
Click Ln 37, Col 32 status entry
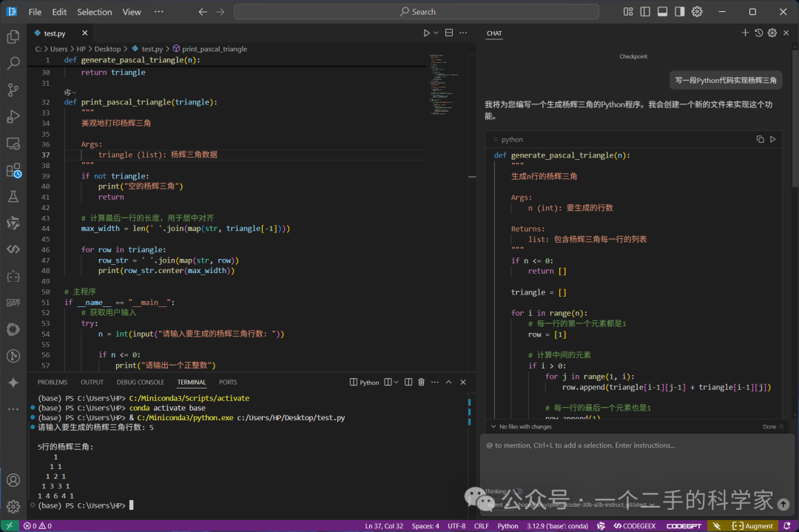click(x=384, y=526)
